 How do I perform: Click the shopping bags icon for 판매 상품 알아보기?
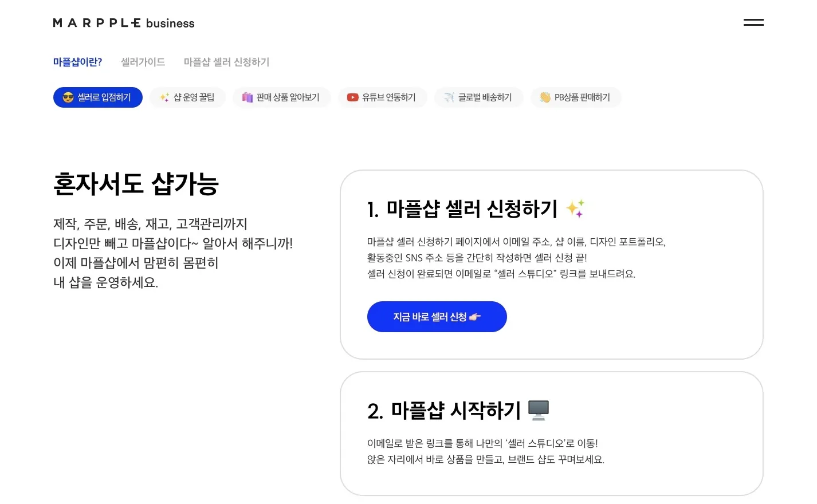(x=247, y=97)
